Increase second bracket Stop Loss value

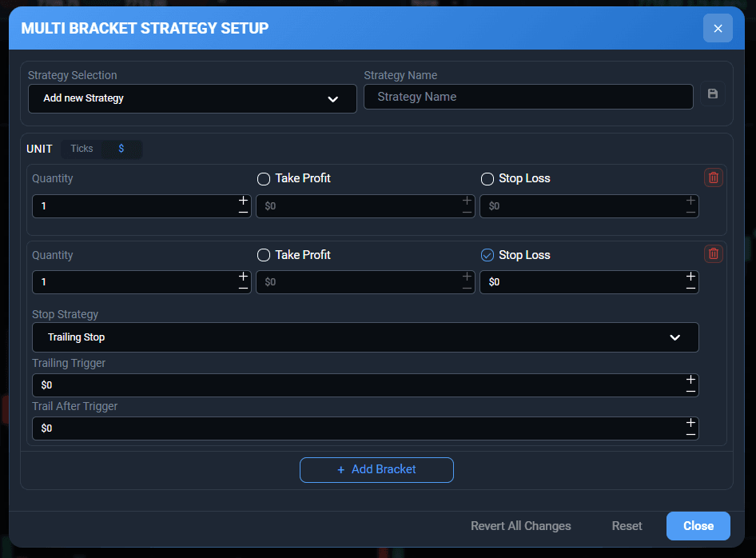click(x=690, y=277)
